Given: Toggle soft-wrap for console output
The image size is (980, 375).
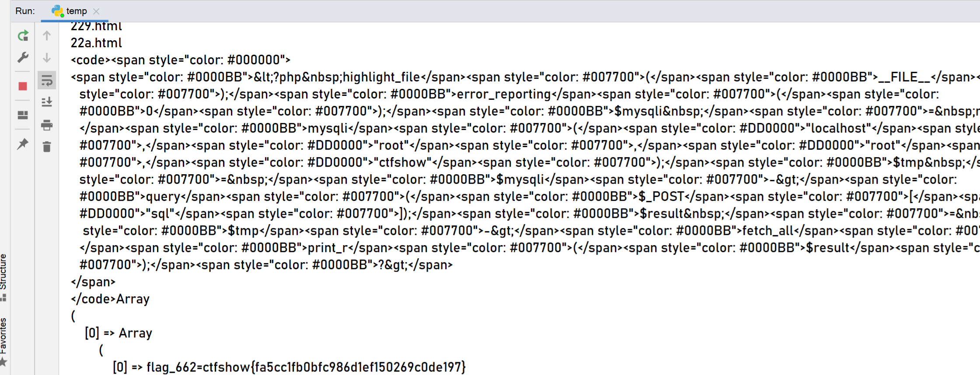Looking at the screenshot, I should [47, 81].
